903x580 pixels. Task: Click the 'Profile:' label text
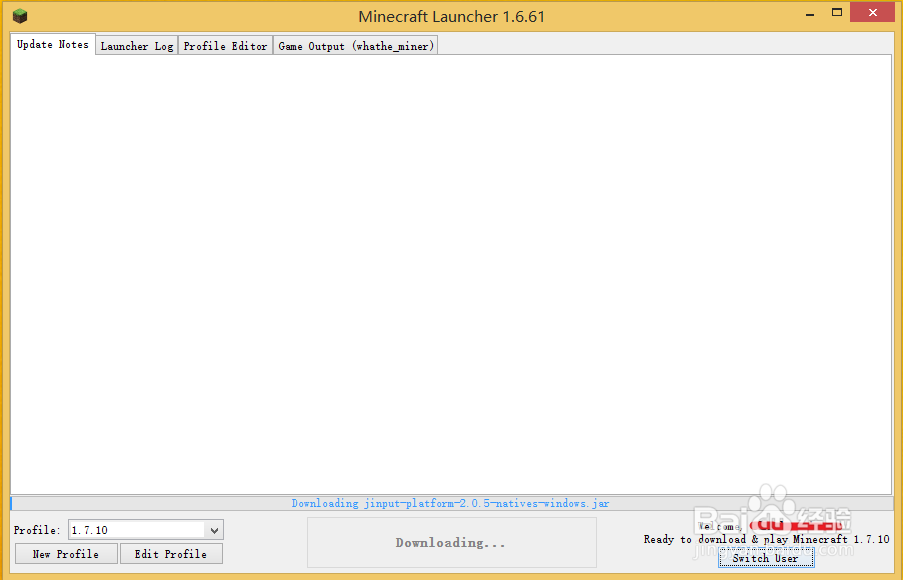[x=37, y=530]
